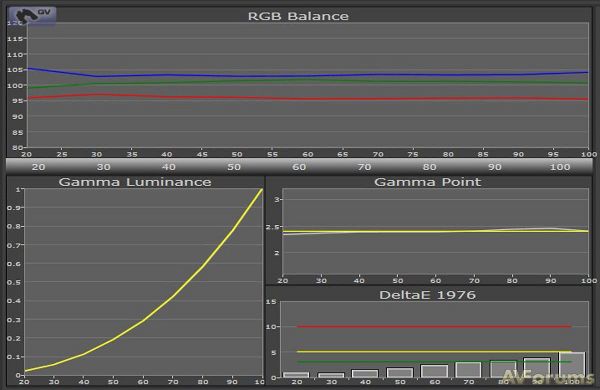Click the DeltaE 1976 chart title

tap(427, 295)
